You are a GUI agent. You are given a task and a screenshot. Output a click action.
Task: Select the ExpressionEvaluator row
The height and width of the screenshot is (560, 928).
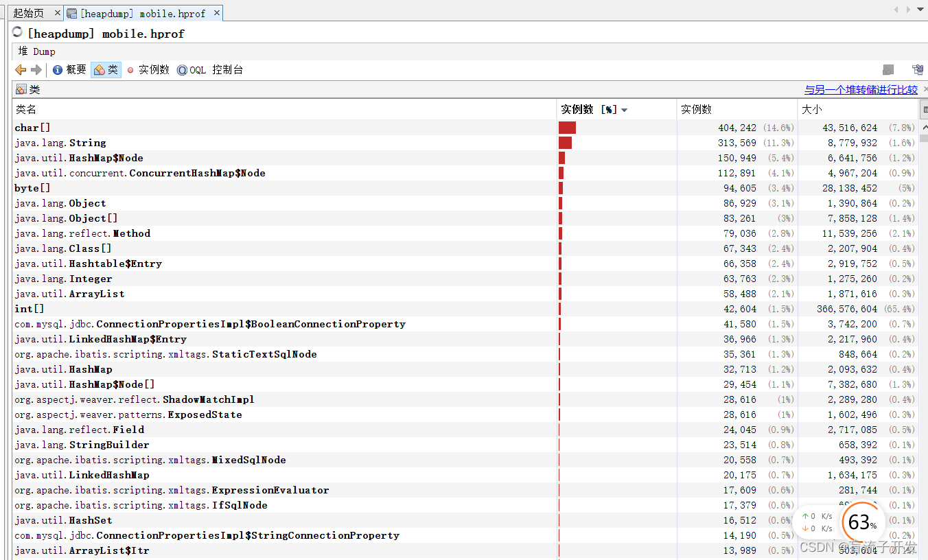coord(465,490)
